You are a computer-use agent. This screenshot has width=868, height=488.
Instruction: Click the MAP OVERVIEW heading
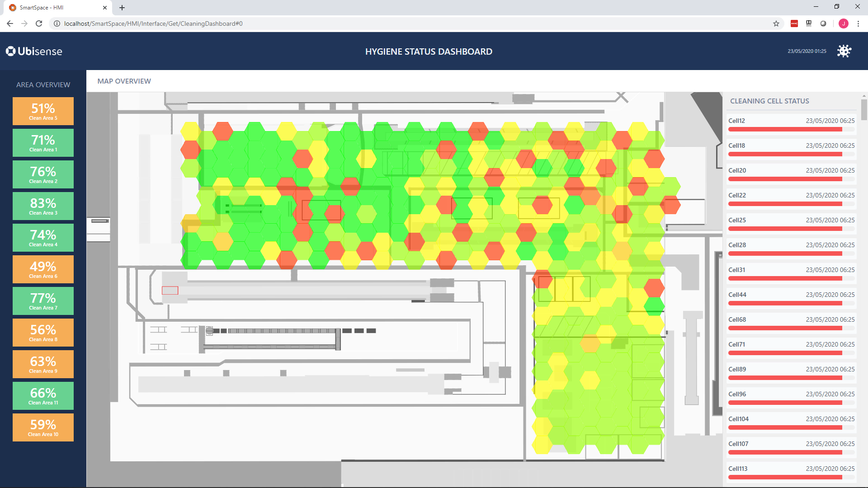click(124, 81)
